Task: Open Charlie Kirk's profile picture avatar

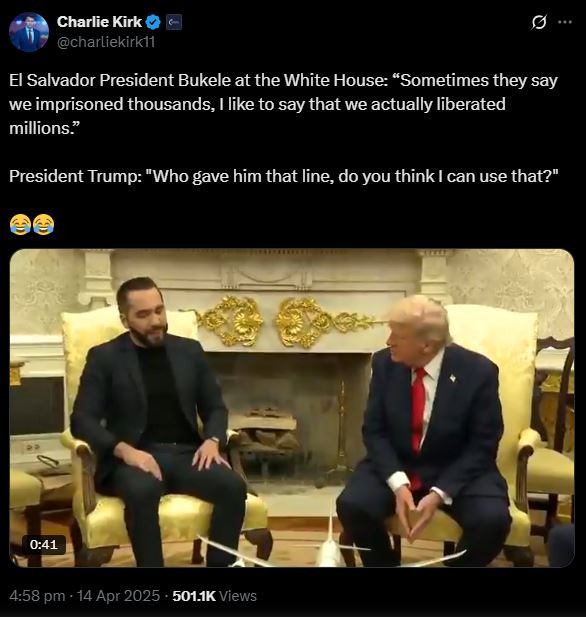Action: [29, 32]
